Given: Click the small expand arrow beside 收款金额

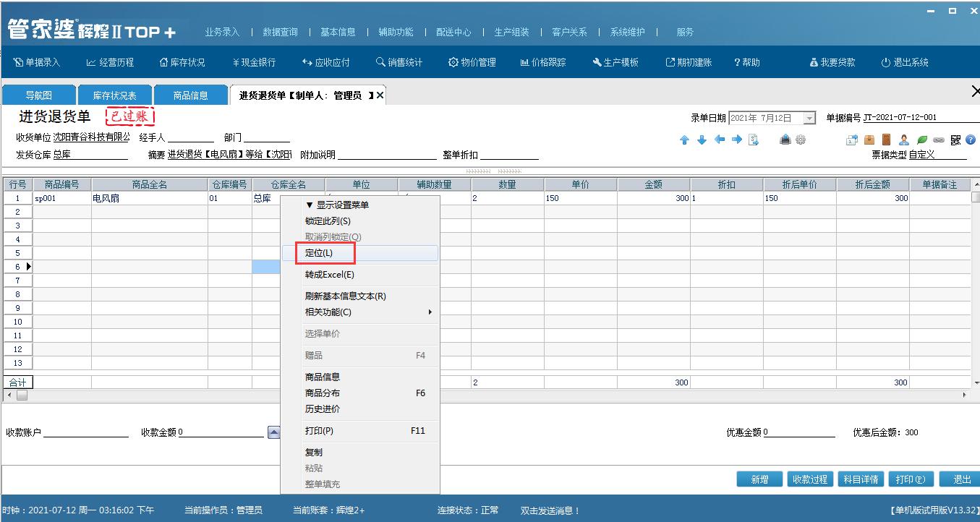Looking at the screenshot, I should tap(273, 432).
